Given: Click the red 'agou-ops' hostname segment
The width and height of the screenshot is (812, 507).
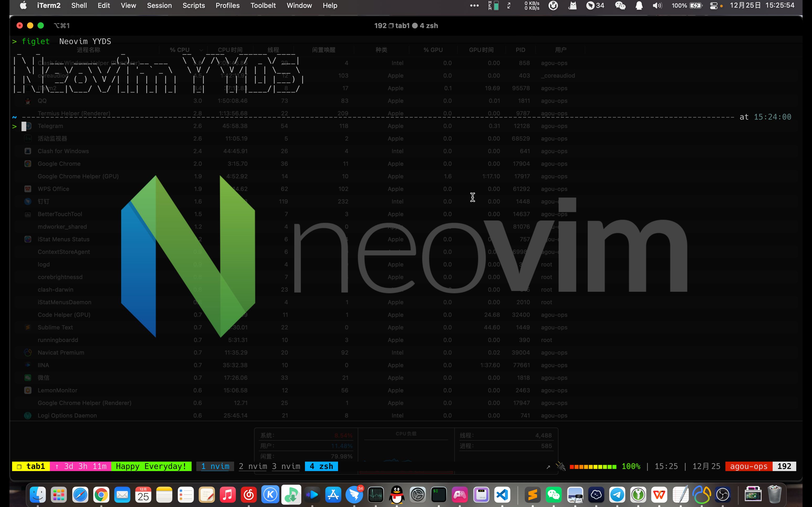Looking at the screenshot, I should 748,466.
